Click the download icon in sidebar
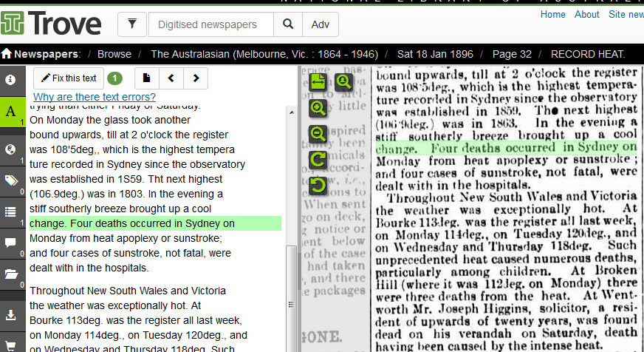The height and width of the screenshot is (352, 644). (x=11, y=315)
